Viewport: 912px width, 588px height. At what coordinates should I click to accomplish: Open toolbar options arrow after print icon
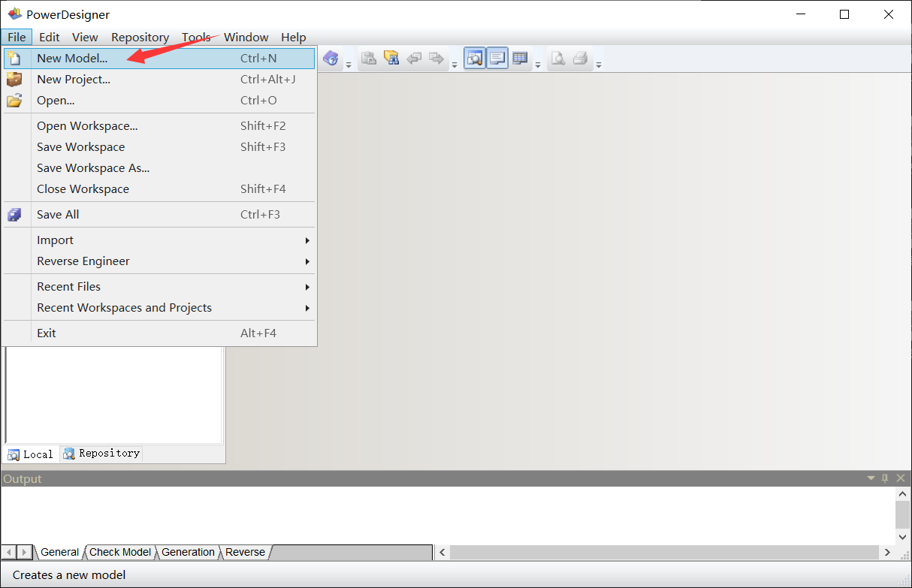coord(599,65)
